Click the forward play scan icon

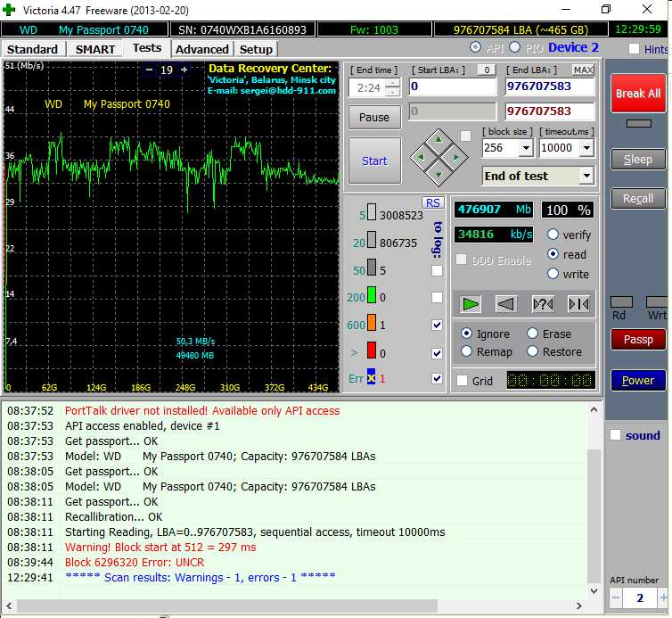[x=471, y=304]
